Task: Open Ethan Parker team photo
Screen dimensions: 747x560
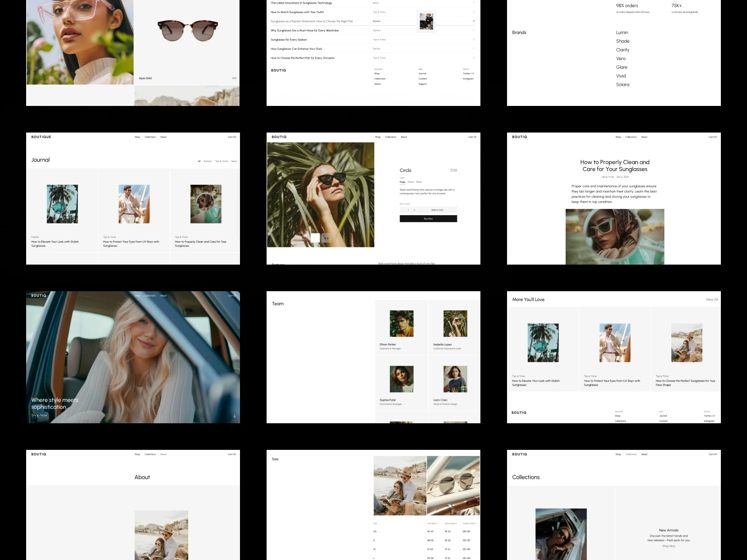Action: [402, 323]
